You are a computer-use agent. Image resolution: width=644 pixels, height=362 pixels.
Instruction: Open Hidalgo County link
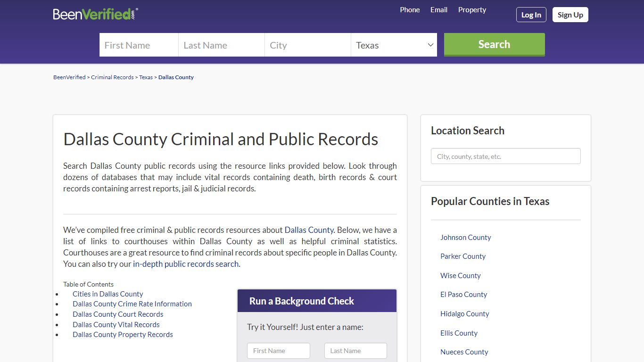click(465, 314)
